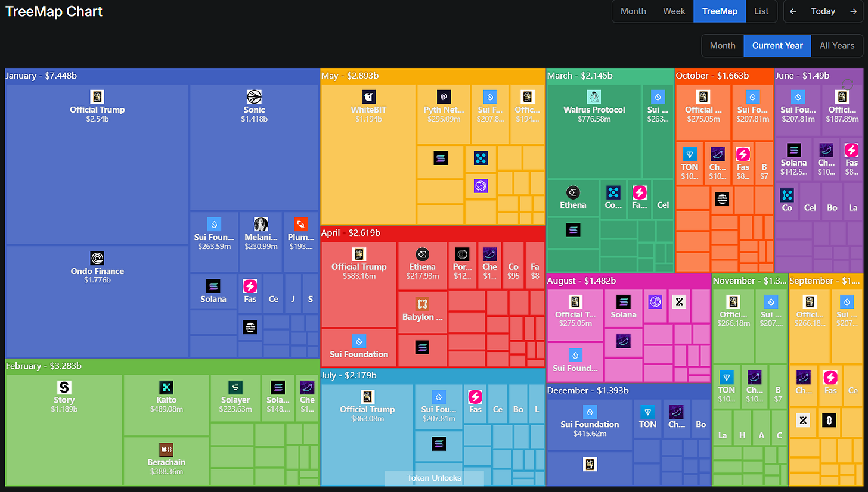Click the Solayer $223.63m value

point(235,409)
